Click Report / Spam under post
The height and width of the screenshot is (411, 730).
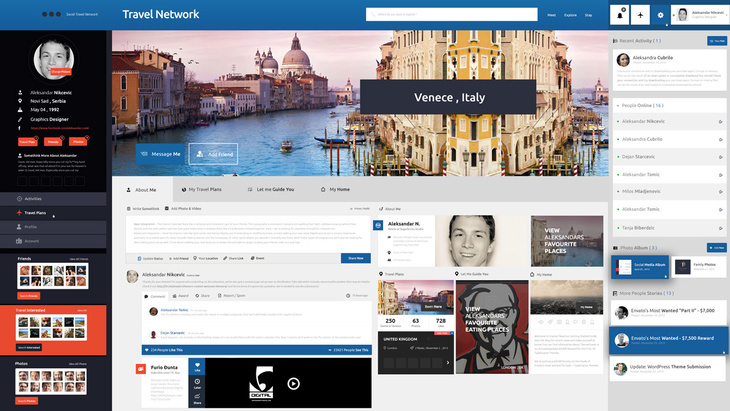[x=231, y=296]
